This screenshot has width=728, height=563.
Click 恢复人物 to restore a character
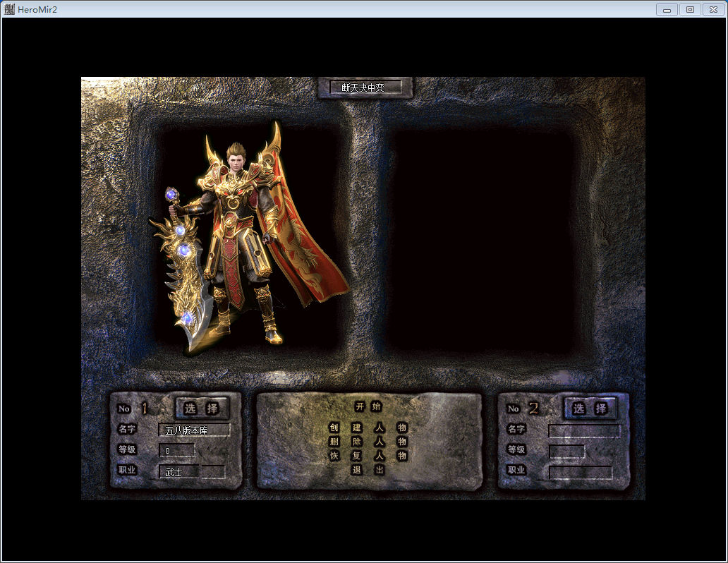pyautogui.click(x=368, y=456)
